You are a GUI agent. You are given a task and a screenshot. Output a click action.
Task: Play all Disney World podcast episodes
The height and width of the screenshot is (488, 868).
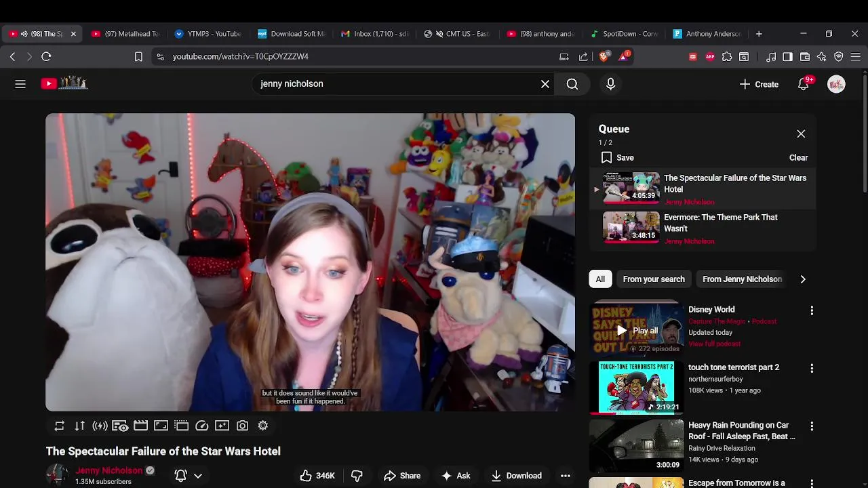[637, 331]
